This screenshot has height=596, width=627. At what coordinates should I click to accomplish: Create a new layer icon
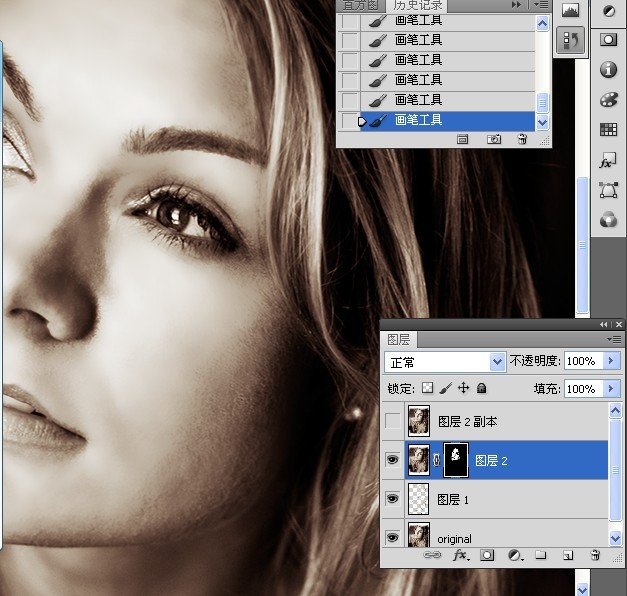568,555
